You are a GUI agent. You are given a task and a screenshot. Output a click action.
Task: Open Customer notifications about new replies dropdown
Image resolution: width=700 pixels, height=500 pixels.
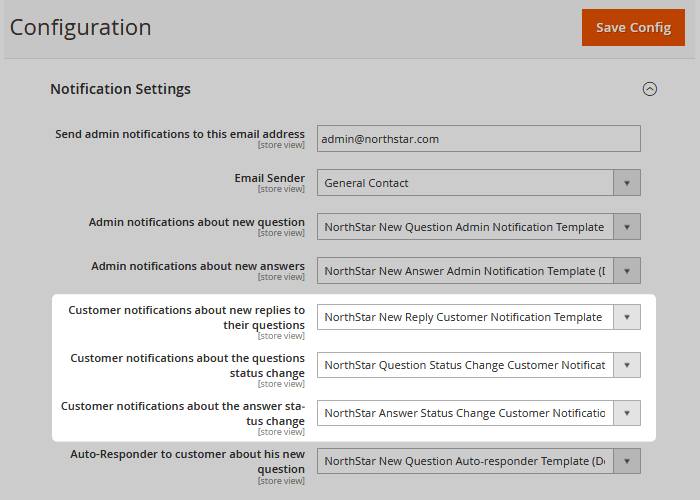[x=479, y=317]
